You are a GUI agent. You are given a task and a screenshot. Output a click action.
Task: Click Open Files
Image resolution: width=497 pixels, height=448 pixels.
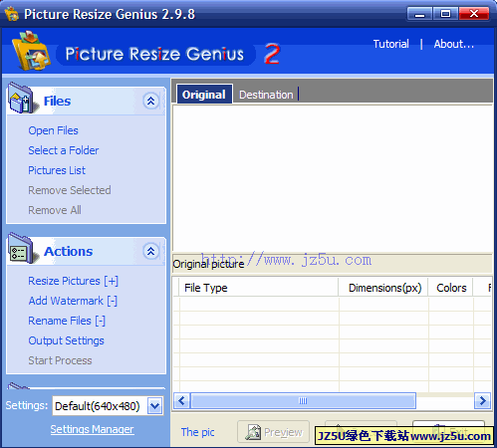[53, 130]
